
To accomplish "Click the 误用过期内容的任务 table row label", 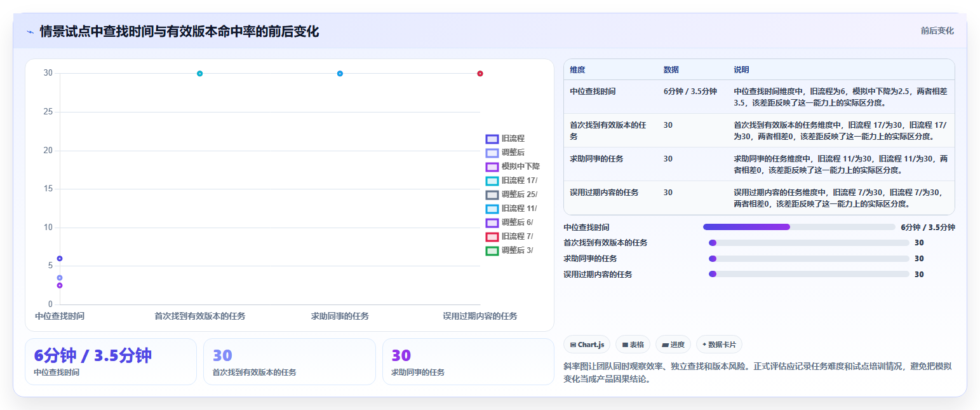I will (x=604, y=193).
